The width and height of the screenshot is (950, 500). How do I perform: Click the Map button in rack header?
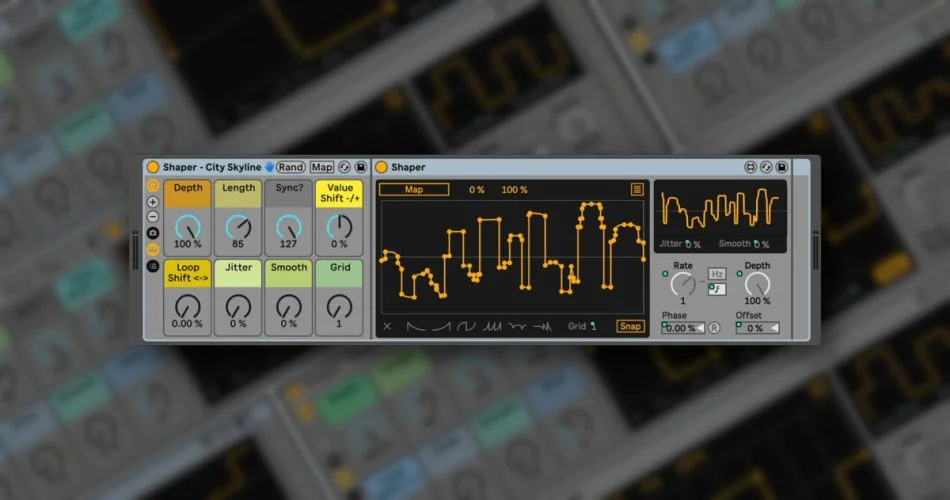(322, 167)
